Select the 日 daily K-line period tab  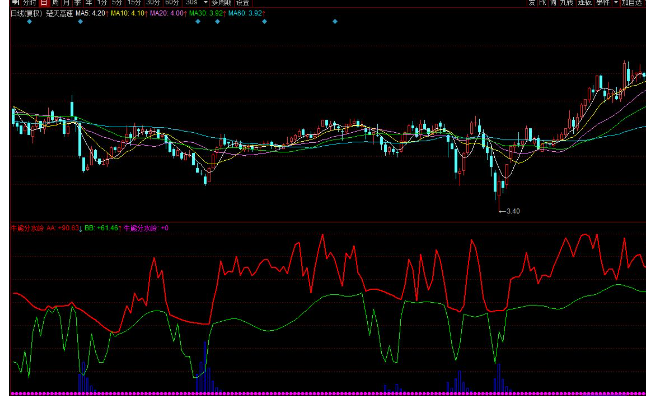[x=44, y=3]
